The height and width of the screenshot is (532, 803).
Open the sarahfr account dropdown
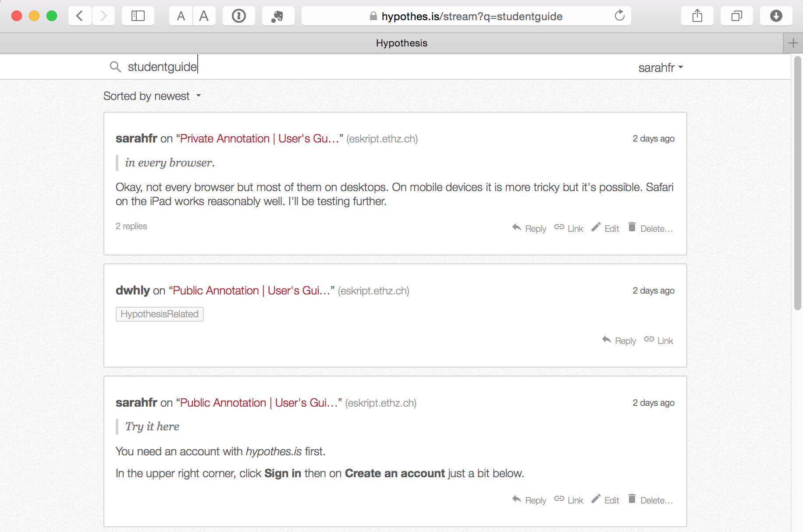(x=661, y=67)
